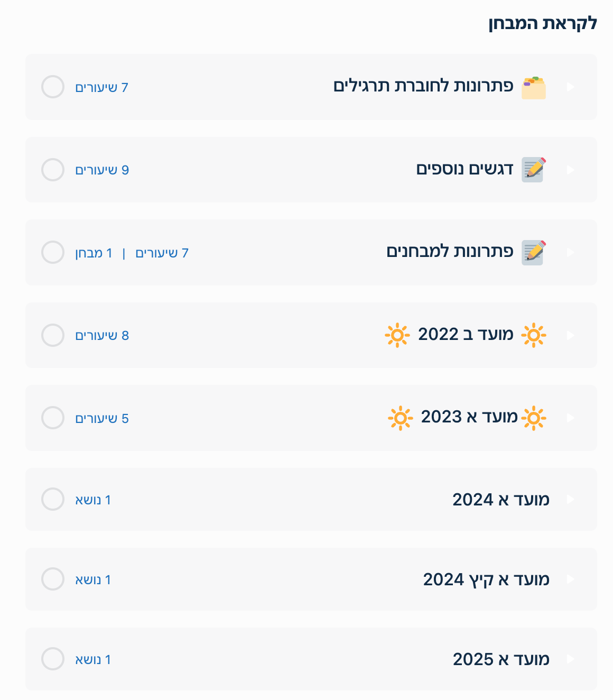Click the memo pencil icon beside דגשים נוספים
Screen dimensions: 613x700
(534, 170)
